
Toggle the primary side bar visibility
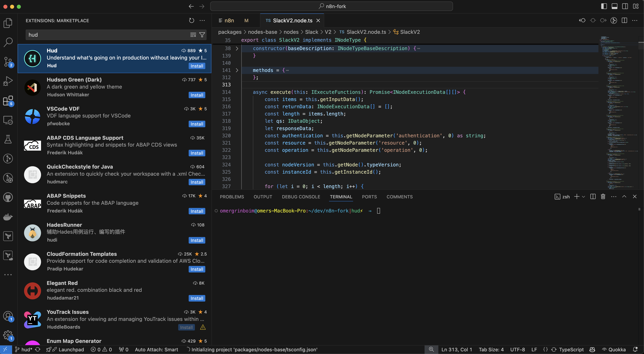pos(604,6)
